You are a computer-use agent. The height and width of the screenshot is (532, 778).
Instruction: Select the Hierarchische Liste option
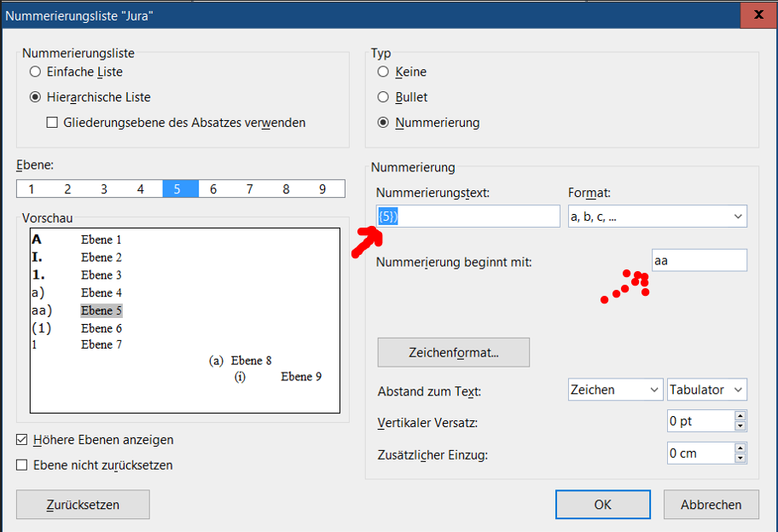pos(36,97)
